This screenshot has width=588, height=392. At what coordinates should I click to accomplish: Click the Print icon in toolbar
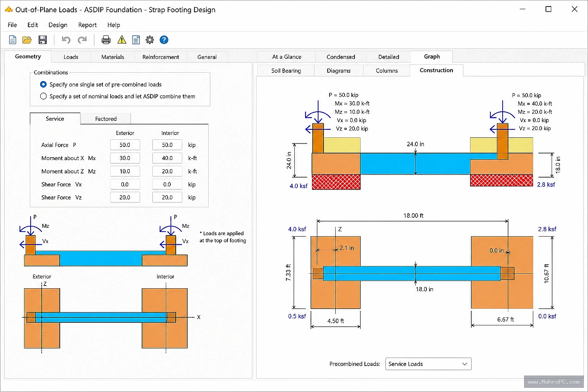tap(106, 40)
